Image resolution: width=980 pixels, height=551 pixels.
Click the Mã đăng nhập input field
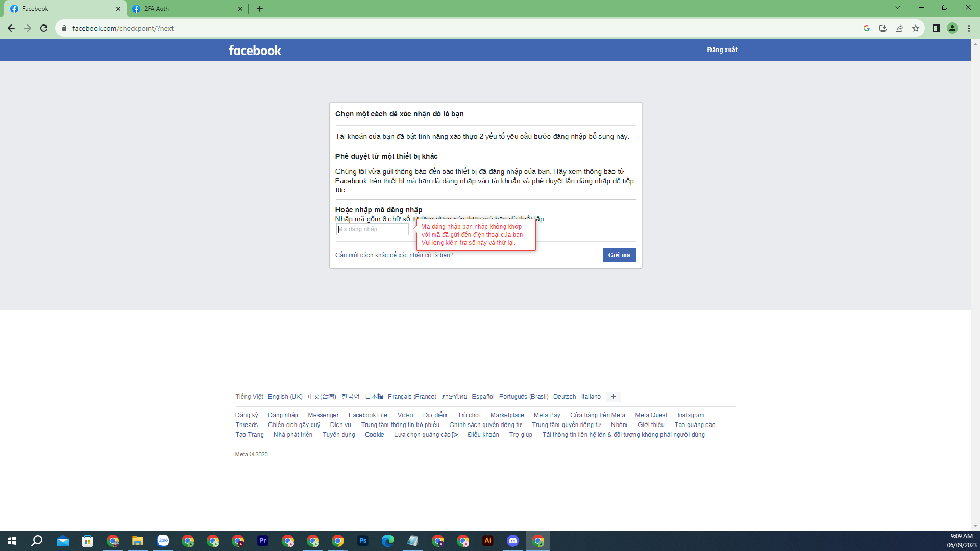372,230
